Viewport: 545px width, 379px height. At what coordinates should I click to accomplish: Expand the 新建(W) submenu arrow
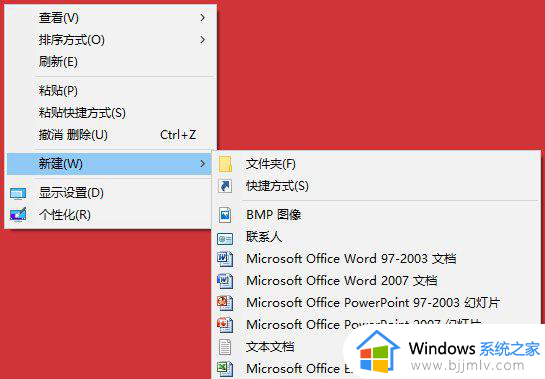pyautogui.click(x=203, y=163)
